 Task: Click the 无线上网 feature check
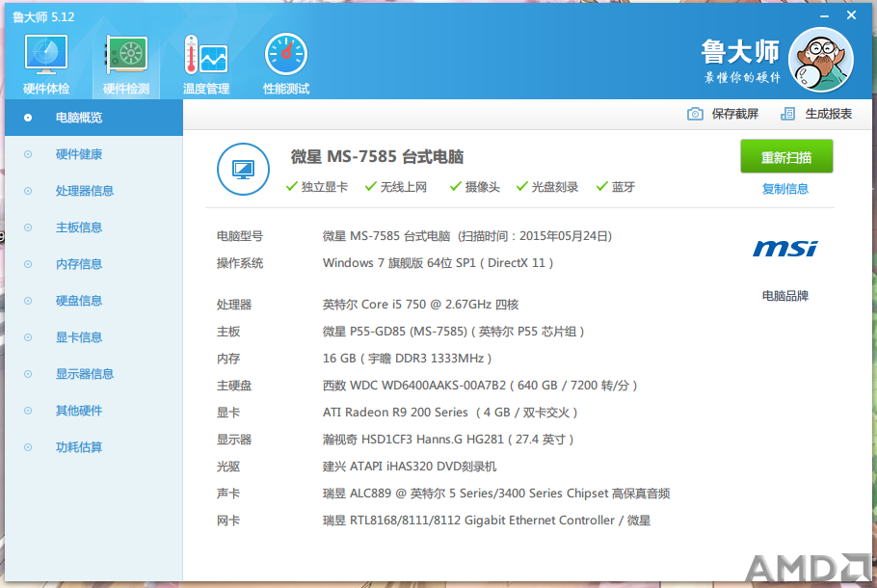(x=395, y=187)
